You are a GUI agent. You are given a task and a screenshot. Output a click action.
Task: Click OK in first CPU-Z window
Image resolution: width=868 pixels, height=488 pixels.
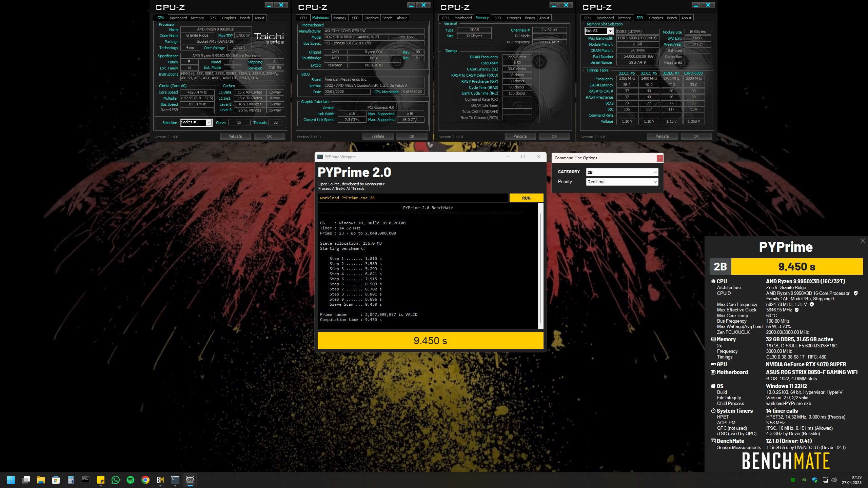click(x=269, y=136)
